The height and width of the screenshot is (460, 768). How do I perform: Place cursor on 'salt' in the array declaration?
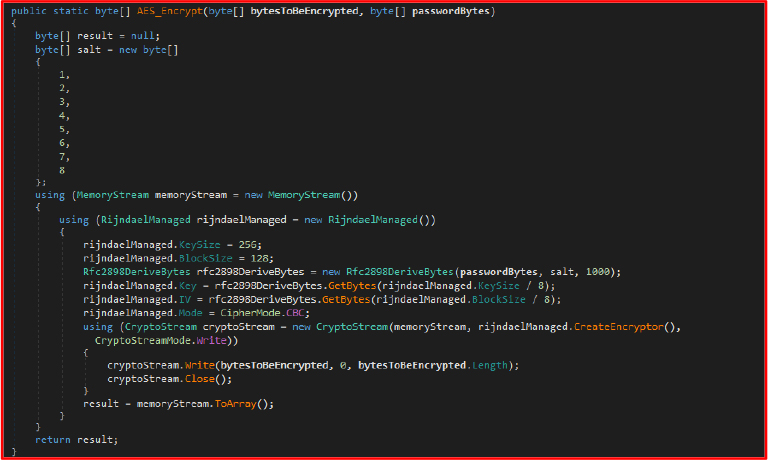tap(89, 50)
